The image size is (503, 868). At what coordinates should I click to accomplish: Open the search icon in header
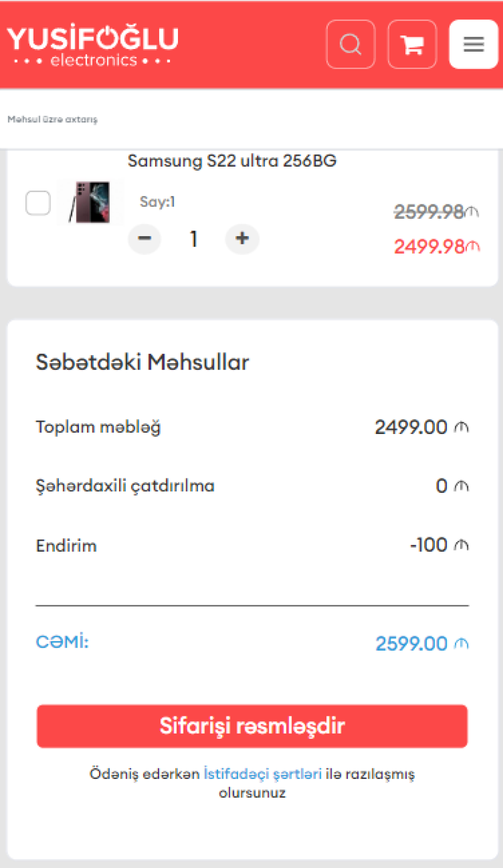pyautogui.click(x=350, y=44)
